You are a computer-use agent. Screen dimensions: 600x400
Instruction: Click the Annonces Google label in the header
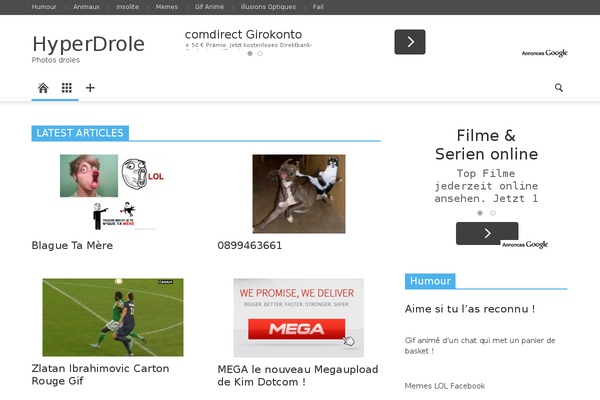(x=545, y=53)
